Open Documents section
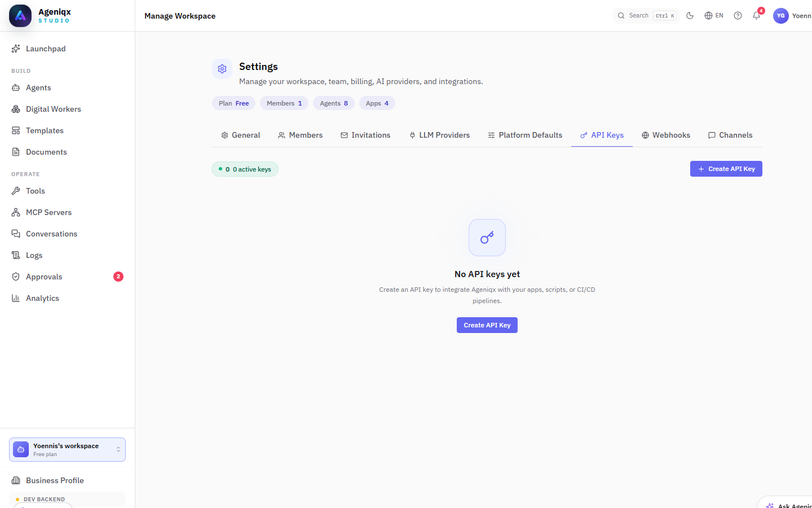This screenshot has height=508, width=812. 68,152
